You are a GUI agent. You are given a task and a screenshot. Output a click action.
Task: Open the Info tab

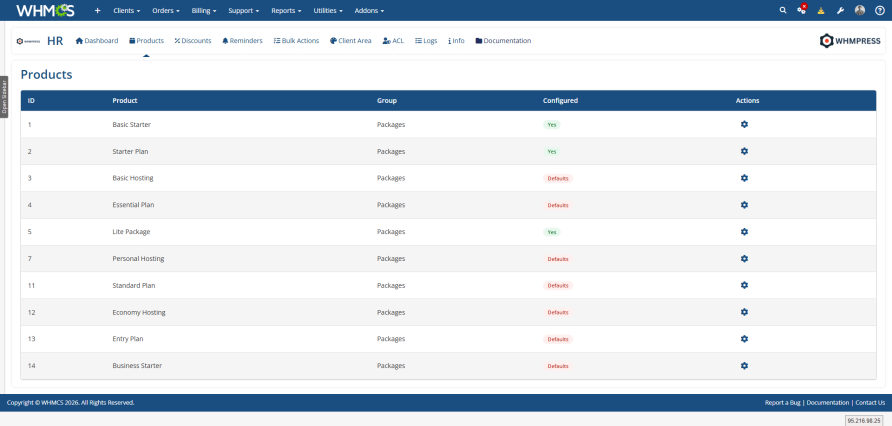[x=456, y=41]
